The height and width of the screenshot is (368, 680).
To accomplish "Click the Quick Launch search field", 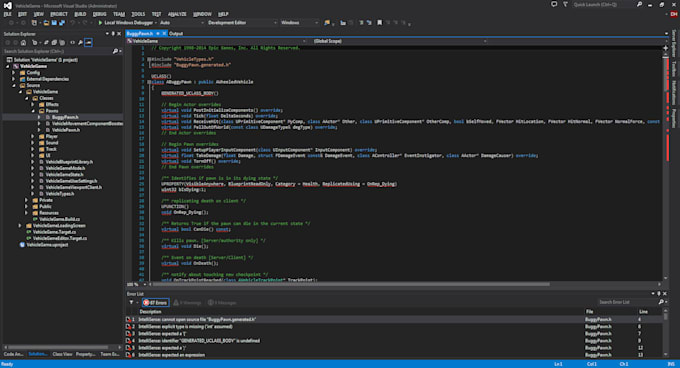I will [x=603, y=4].
